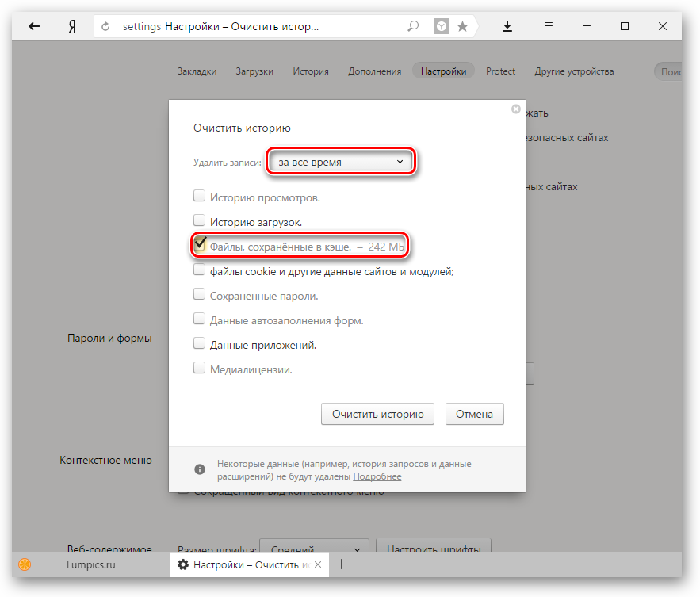Open downloads with the arrow icon
The width and height of the screenshot is (700, 597).
(507, 26)
